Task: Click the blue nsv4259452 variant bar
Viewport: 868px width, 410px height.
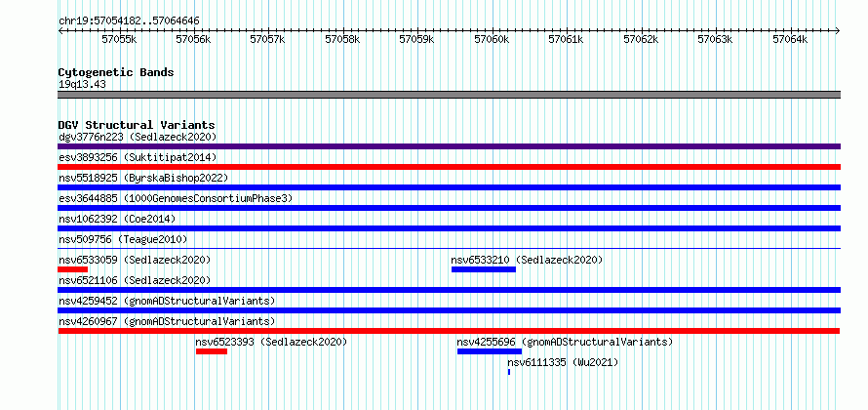Action: tap(449, 310)
